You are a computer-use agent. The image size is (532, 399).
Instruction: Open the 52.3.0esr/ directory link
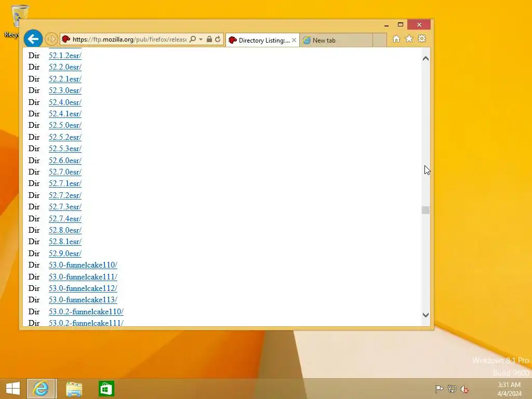tap(65, 90)
